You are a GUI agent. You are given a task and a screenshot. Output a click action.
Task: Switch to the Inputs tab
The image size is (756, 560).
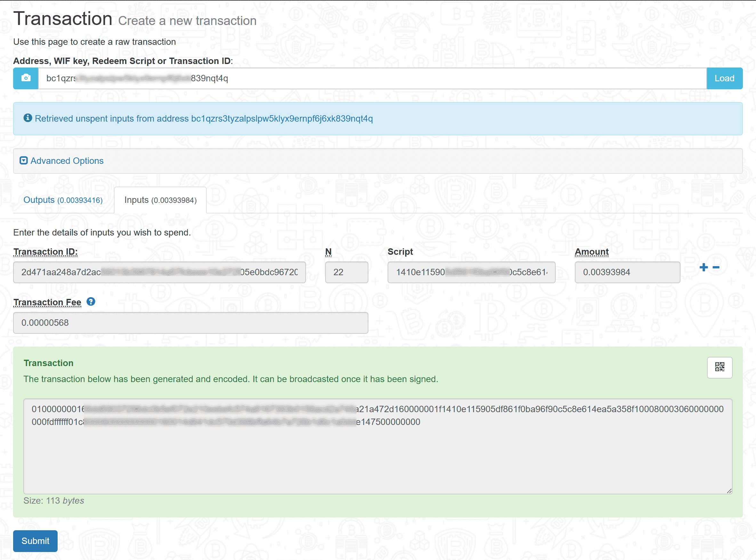160,200
